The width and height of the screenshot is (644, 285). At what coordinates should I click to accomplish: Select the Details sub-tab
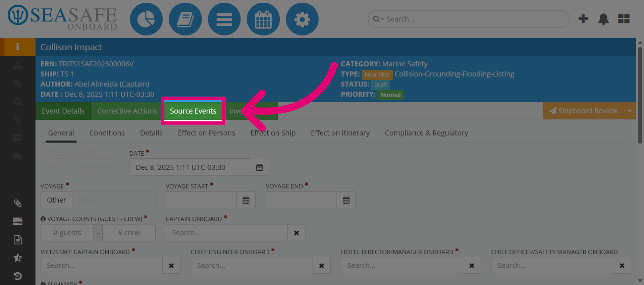pos(151,133)
